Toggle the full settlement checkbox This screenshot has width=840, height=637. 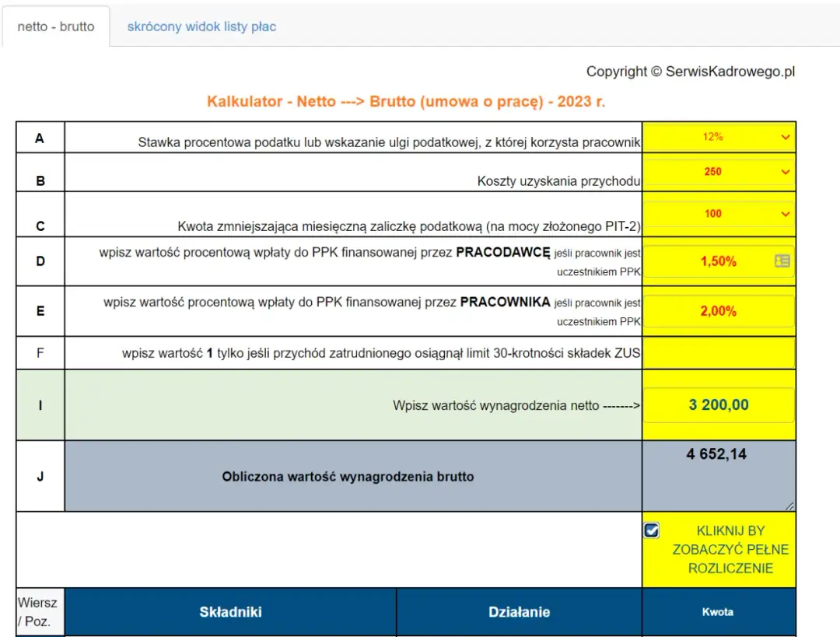652,530
